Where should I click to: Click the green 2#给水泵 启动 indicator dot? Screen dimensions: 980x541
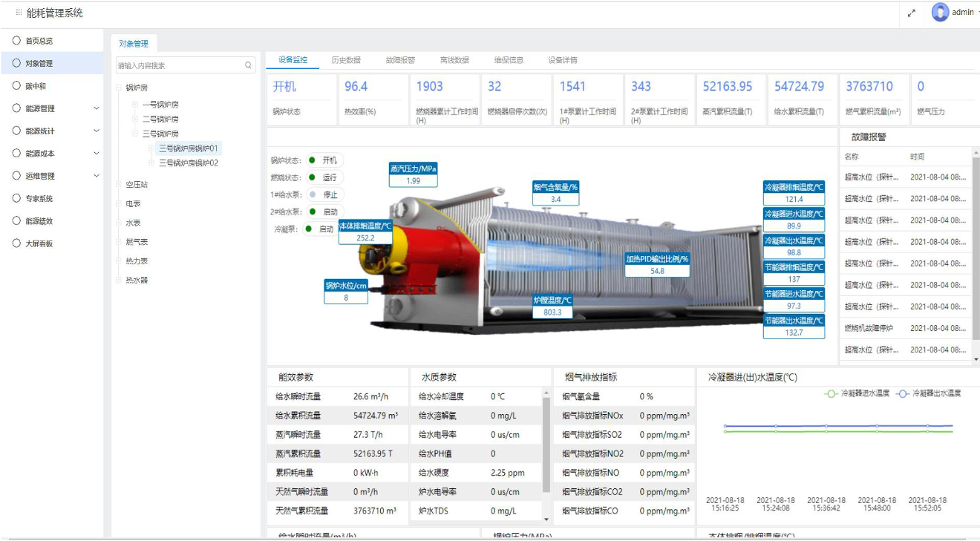click(x=312, y=212)
